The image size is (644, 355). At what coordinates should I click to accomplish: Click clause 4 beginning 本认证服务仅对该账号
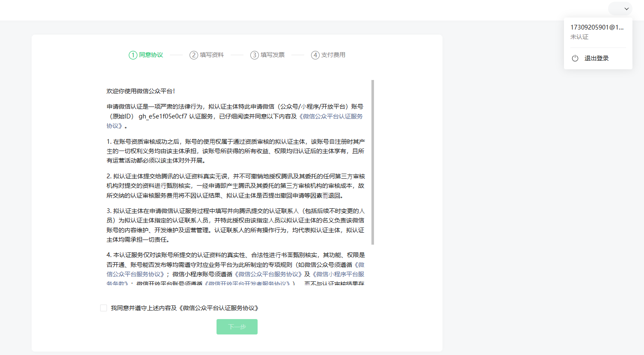coord(236,269)
